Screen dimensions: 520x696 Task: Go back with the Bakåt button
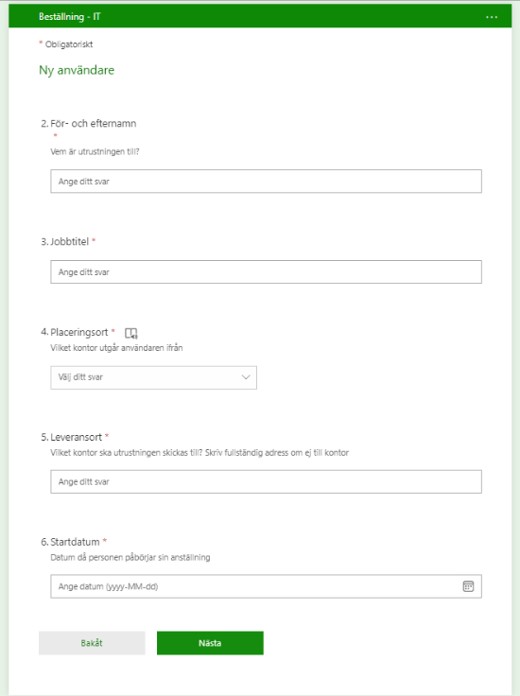click(92, 643)
